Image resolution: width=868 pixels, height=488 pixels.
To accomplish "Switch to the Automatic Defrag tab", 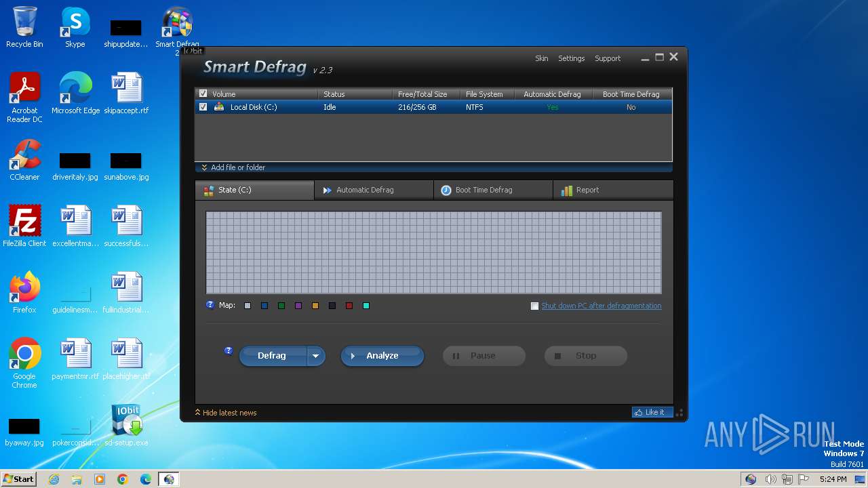I will point(374,190).
